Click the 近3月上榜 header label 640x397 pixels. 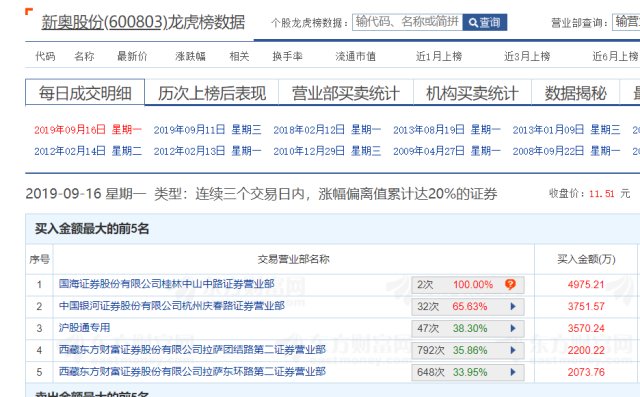tap(527, 56)
